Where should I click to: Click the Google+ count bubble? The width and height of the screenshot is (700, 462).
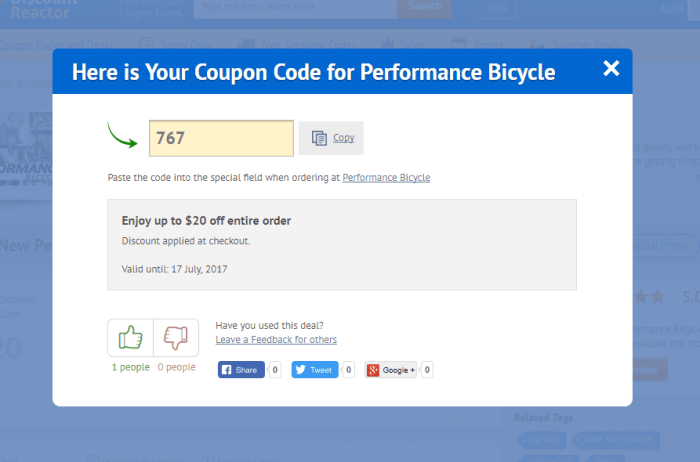(427, 370)
